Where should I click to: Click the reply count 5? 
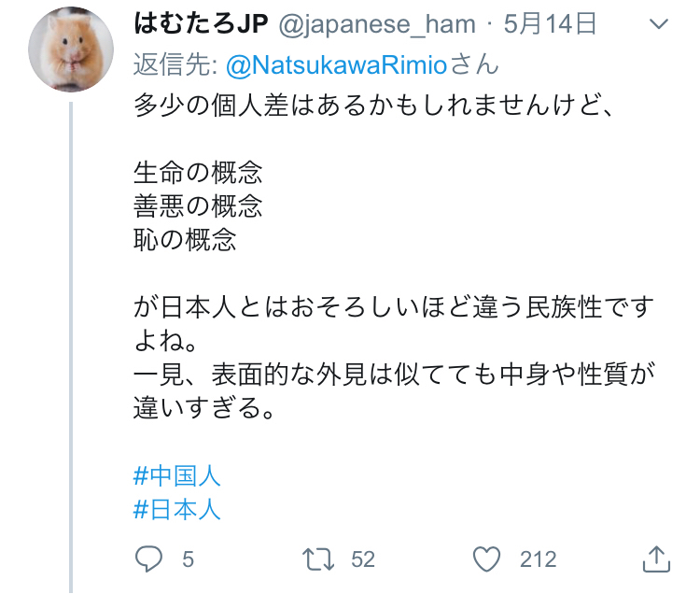pyautogui.click(x=188, y=559)
